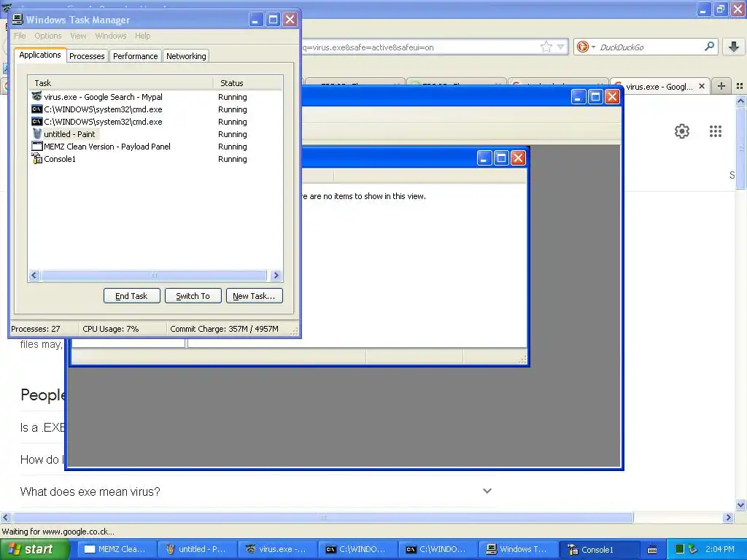
Task: Switch to virus.exe taskbar button
Action: pos(276,549)
